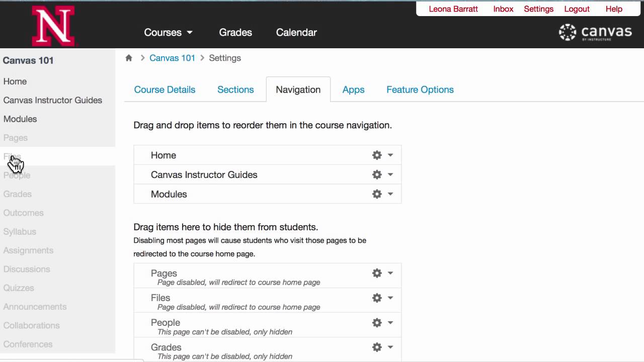
Task: Click gear icon for Canvas Instructor Guides
Action: point(377,174)
